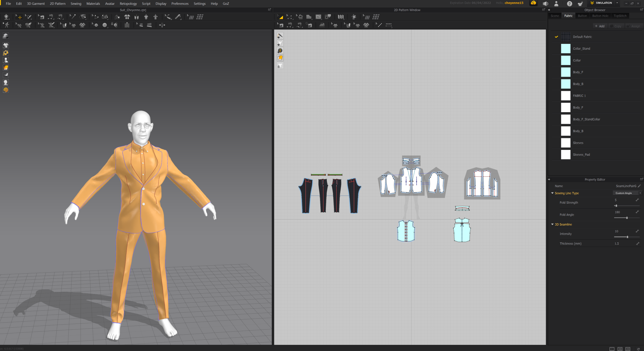644x351 pixels.
Task: Select the tape measure tool in 3D toolbar
Action: tap(178, 17)
